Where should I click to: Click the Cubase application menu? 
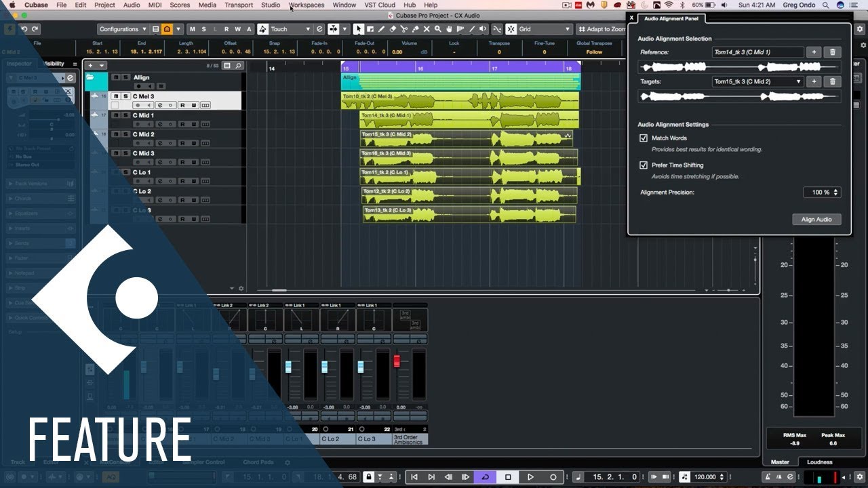point(36,5)
